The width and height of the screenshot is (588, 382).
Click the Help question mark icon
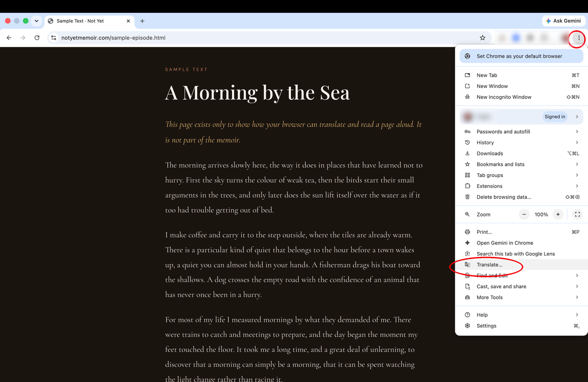tap(467, 315)
